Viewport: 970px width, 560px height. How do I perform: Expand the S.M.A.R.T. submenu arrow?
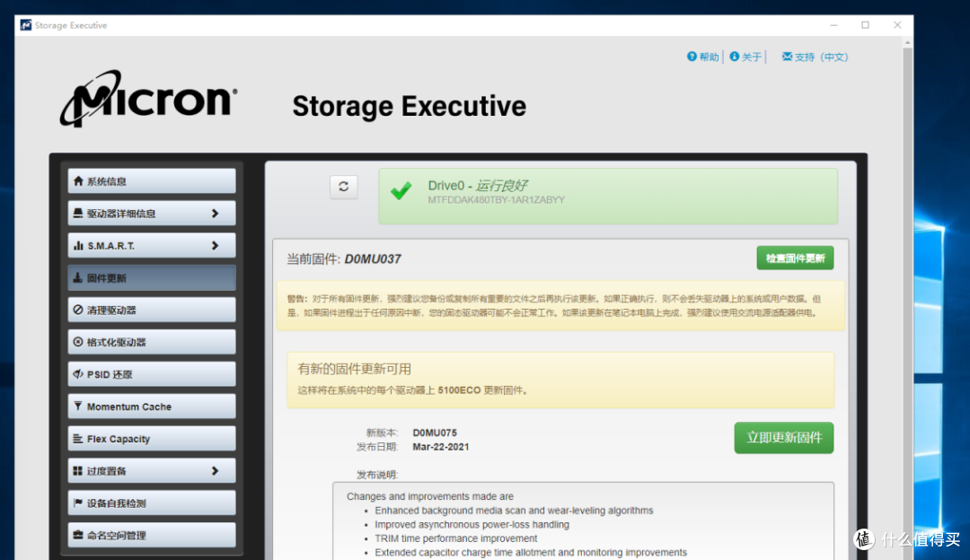(215, 245)
